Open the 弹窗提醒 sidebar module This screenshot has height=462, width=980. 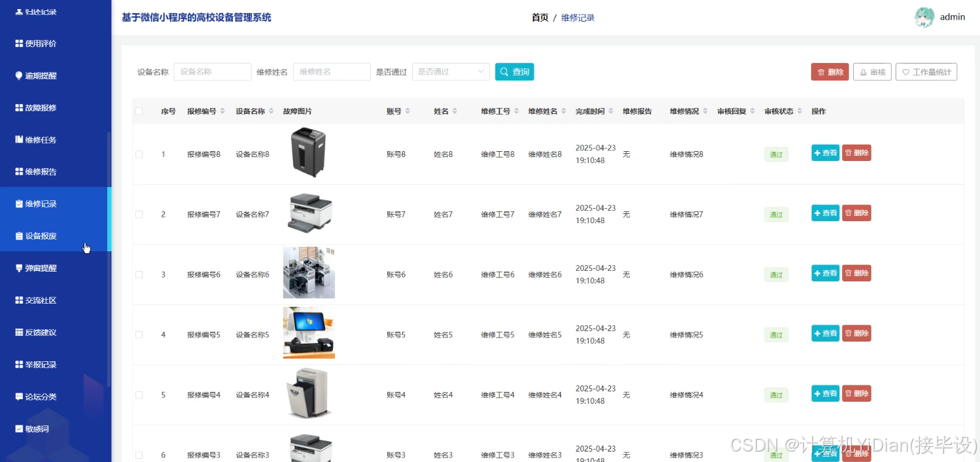coord(39,268)
